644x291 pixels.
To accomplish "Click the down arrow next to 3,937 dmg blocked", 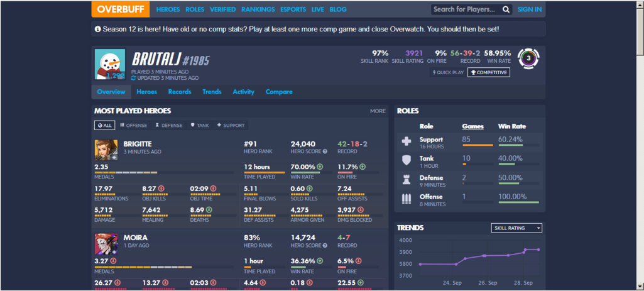I will [x=360, y=210].
